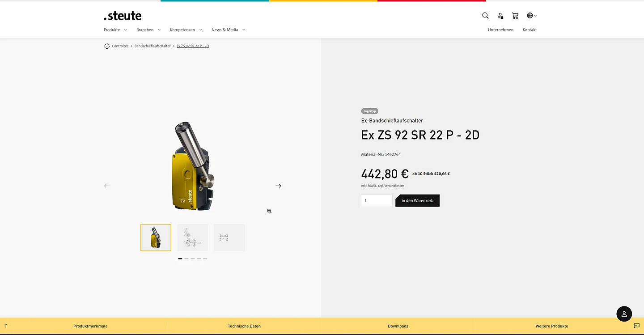Jump to Technische Daten tab
This screenshot has height=335, width=644.
[244, 326]
